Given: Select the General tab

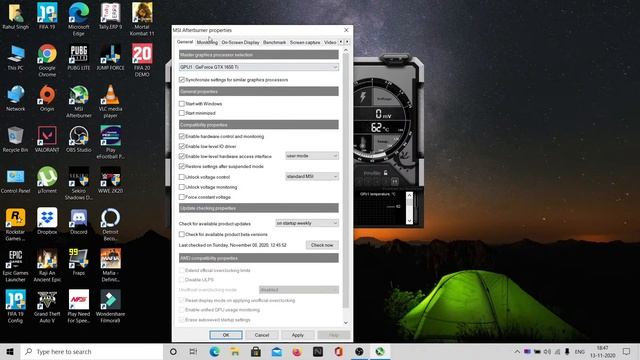Looking at the screenshot, I should (x=184, y=42).
